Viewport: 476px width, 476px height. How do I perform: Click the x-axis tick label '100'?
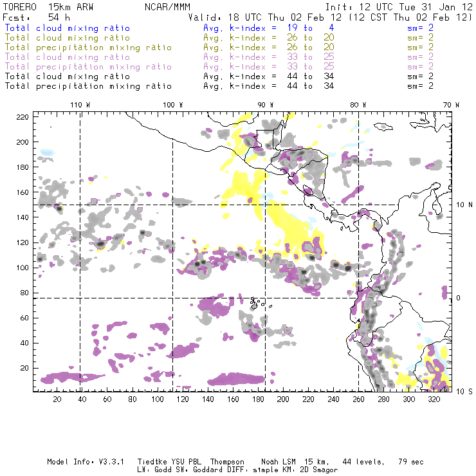click(158, 399)
